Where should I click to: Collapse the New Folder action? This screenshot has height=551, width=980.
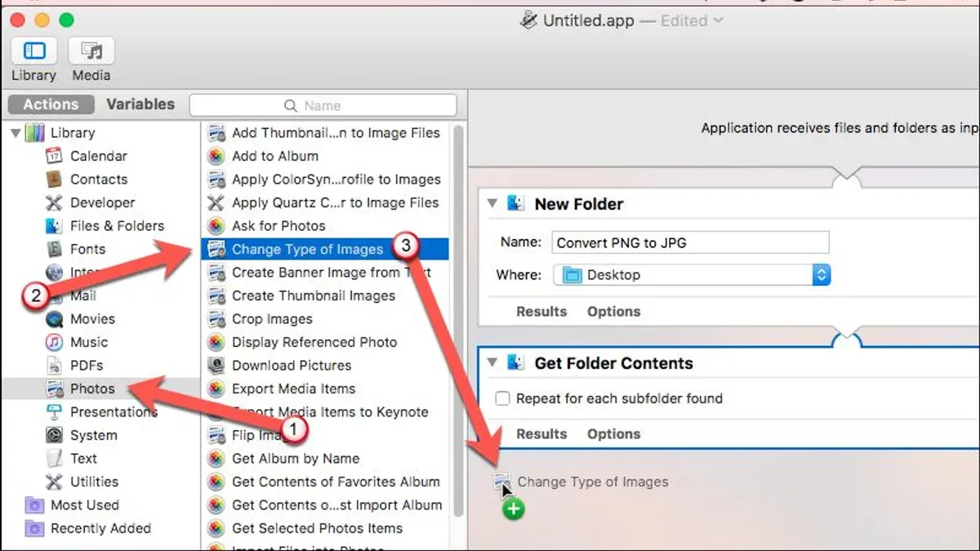click(x=492, y=204)
